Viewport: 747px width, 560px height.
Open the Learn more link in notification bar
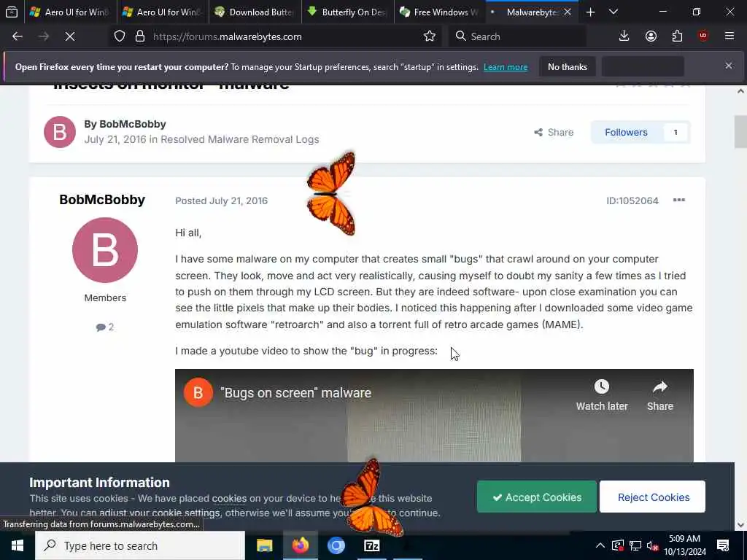[506, 67]
